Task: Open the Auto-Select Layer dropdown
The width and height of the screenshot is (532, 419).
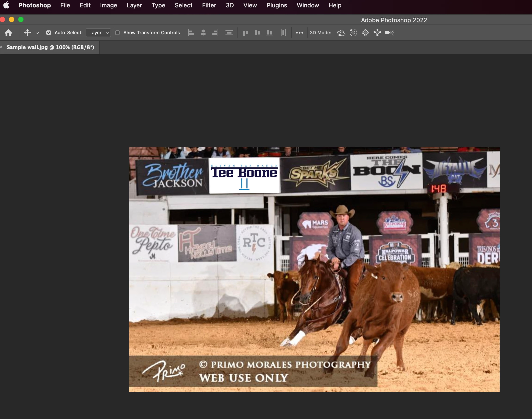Action: (x=98, y=33)
